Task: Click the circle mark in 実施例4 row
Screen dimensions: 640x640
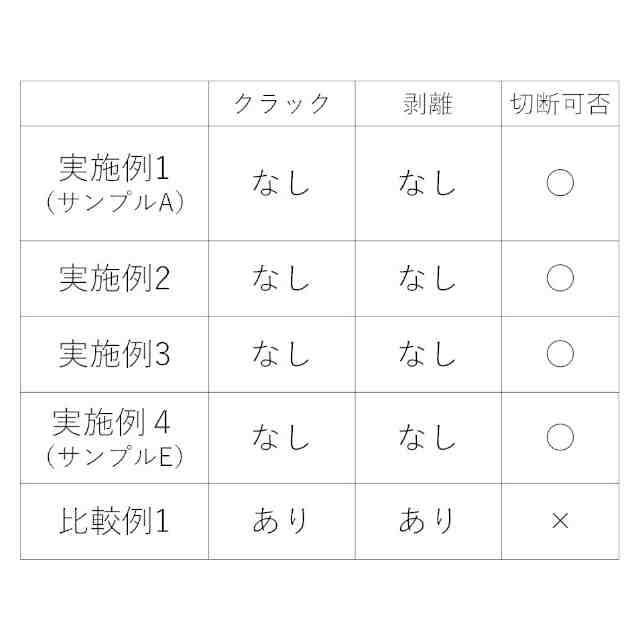Action: click(560, 437)
